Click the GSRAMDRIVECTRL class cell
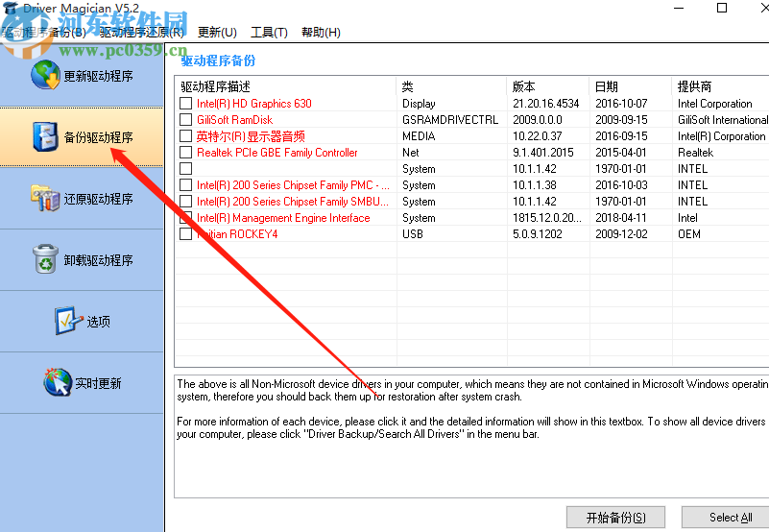Image resolution: width=769 pixels, height=532 pixels. point(450,120)
